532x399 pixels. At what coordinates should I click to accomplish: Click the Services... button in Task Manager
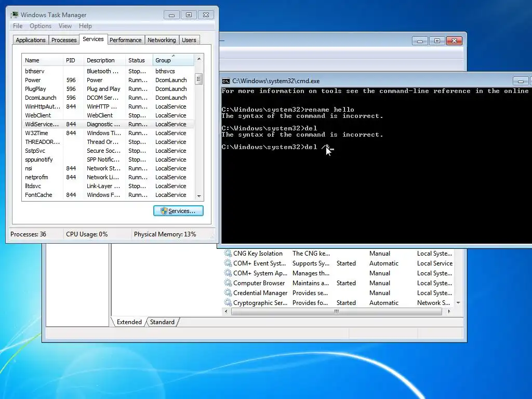pyautogui.click(x=179, y=211)
